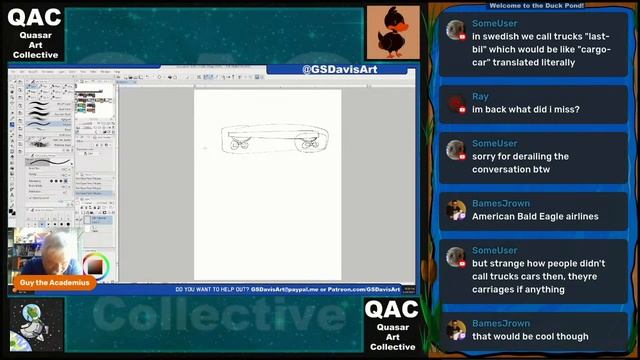640x360 pixels.
Task: Click the Guy the Academius name badge
Action: point(55,282)
